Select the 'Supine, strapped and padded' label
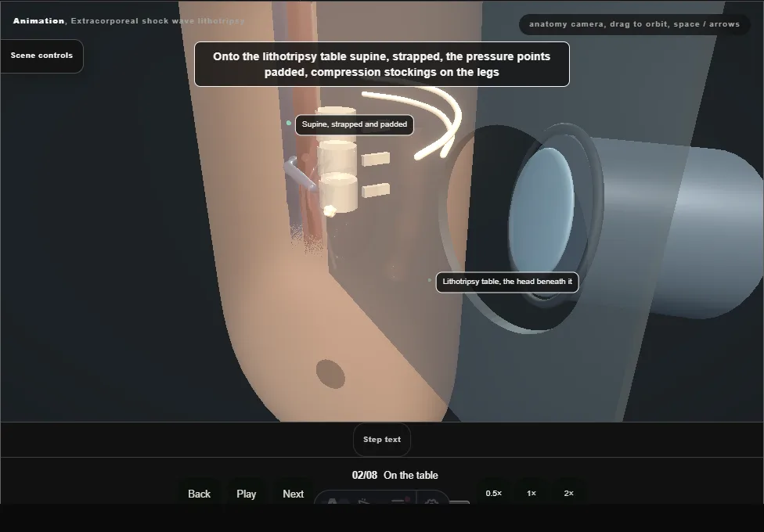 [x=355, y=124]
